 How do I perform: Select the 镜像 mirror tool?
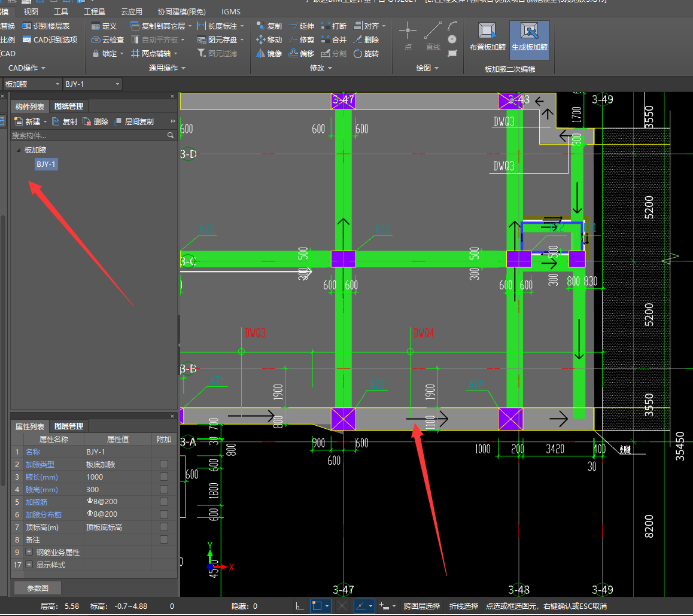tap(269, 53)
